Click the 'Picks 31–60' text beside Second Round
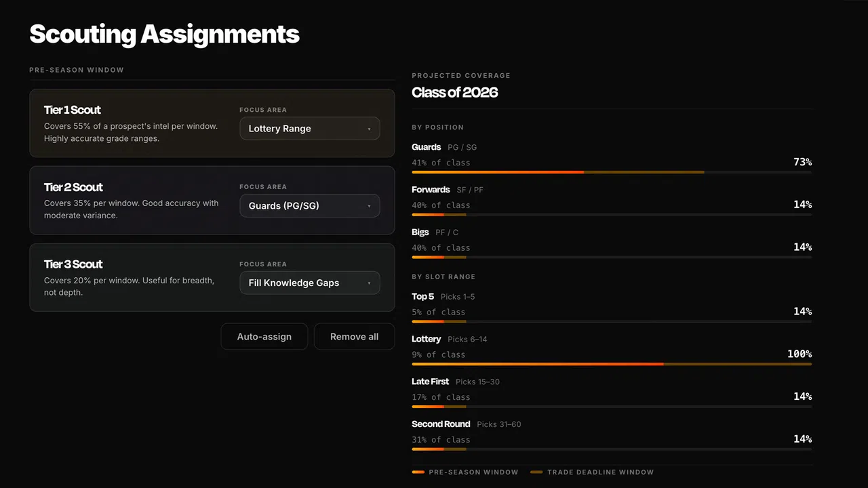This screenshot has height=488, width=868. [x=499, y=424]
